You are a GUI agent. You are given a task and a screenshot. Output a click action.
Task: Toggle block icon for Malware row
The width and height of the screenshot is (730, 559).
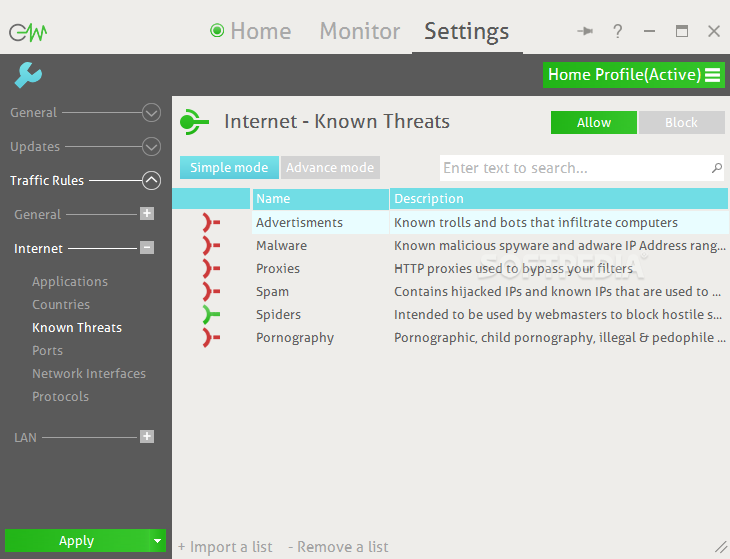(x=211, y=245)
